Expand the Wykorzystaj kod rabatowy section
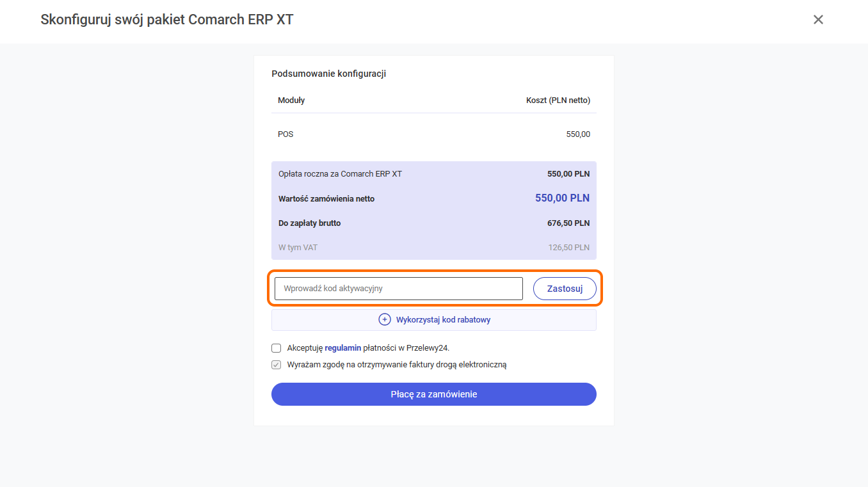 [442, 319]
